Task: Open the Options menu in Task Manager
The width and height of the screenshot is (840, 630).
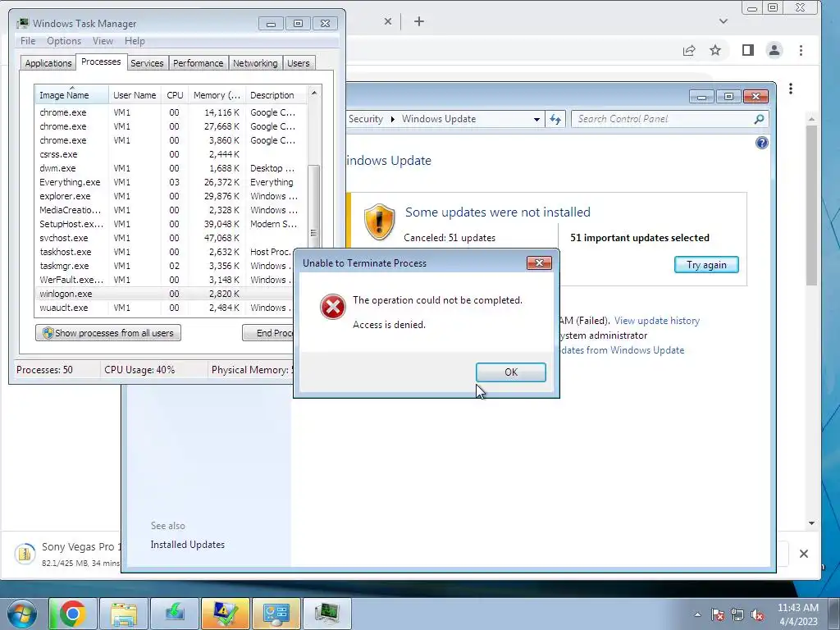Action: pyautogui.click(x=64, y=41)
